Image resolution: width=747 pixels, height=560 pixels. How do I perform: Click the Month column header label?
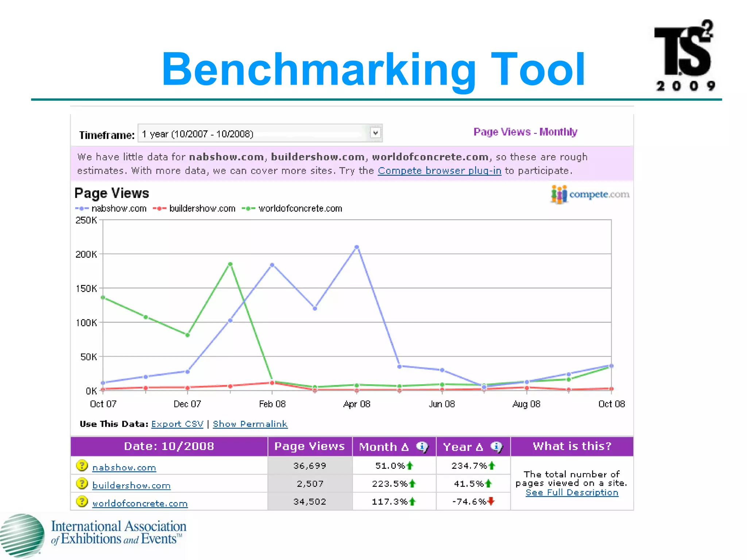click(384, 447)
